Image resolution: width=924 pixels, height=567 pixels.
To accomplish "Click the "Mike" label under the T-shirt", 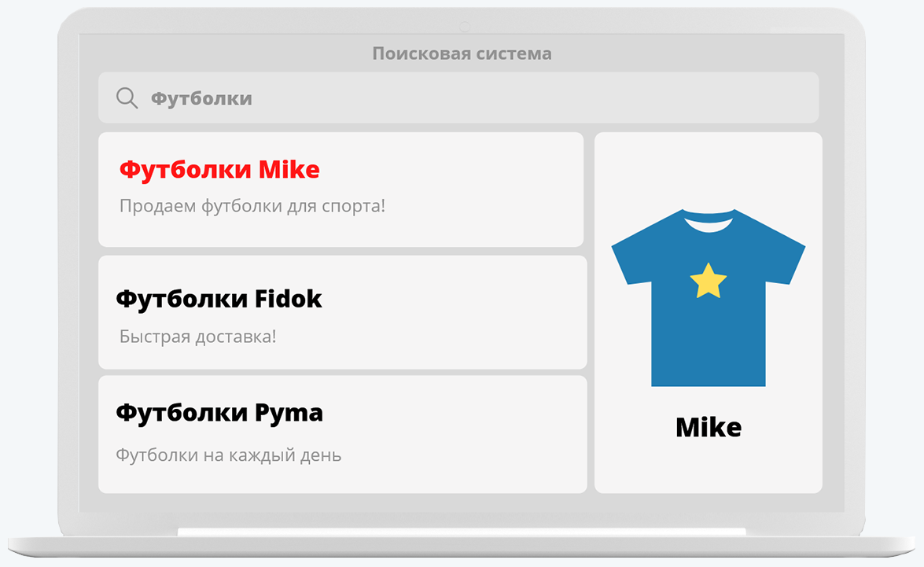I will [x=709, y=427].
